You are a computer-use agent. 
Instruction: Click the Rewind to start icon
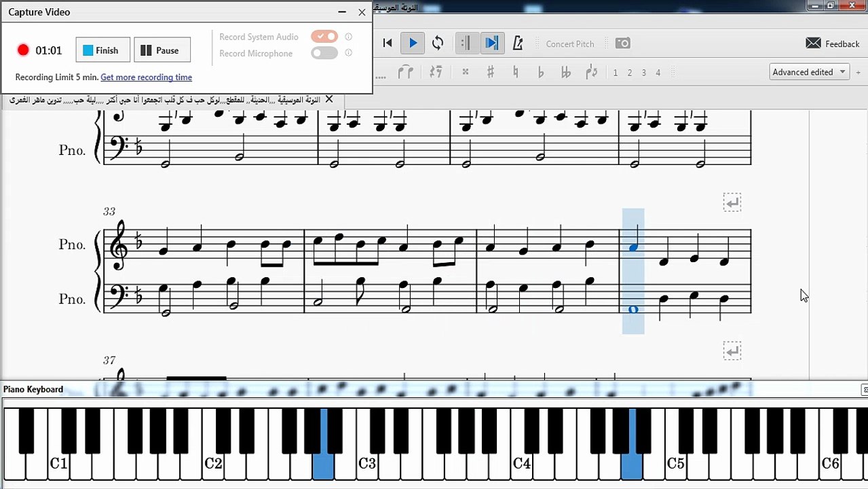coord(388,43)
